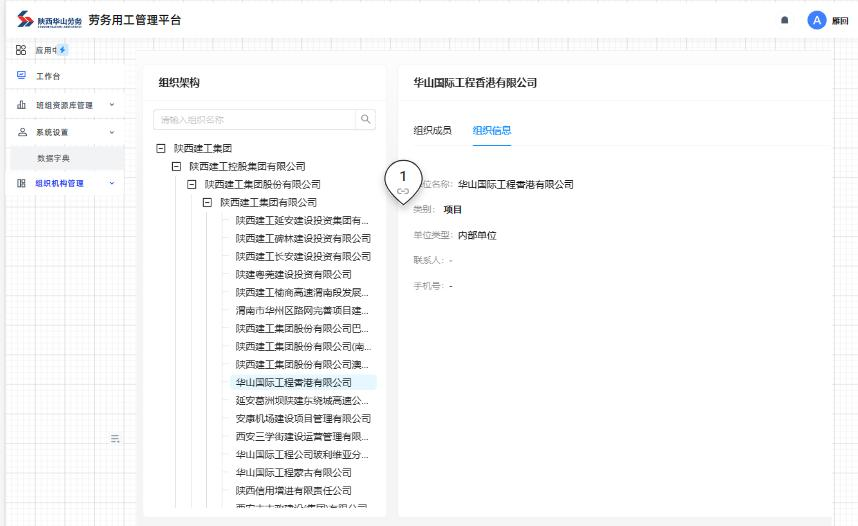The height and width of the screenshot is (526, 858).
Task: Collapse the sidebar with the fold icon
Action: click(115, 438)
